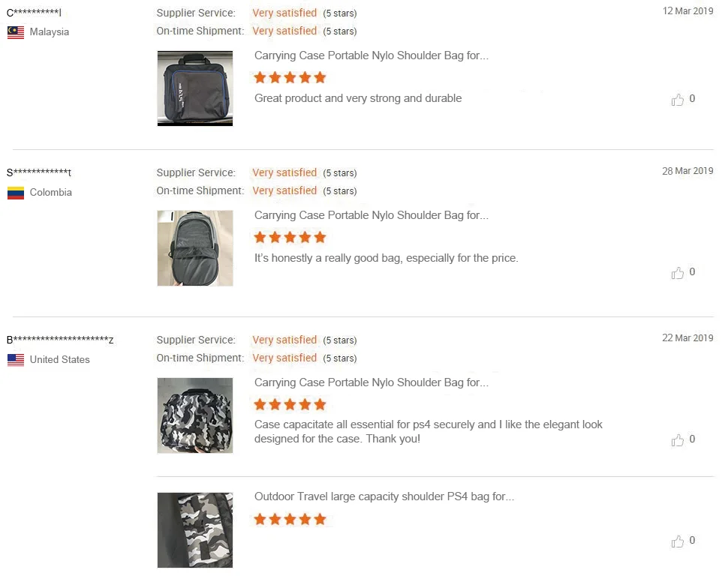Click thumbs-up on Outdoor Travel PS4 bag review

click(x=678, y=541)
